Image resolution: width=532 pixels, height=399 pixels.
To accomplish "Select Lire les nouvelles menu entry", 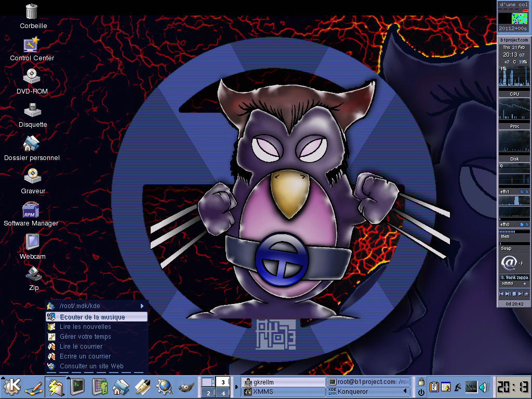I will click(x=97, y=327).
